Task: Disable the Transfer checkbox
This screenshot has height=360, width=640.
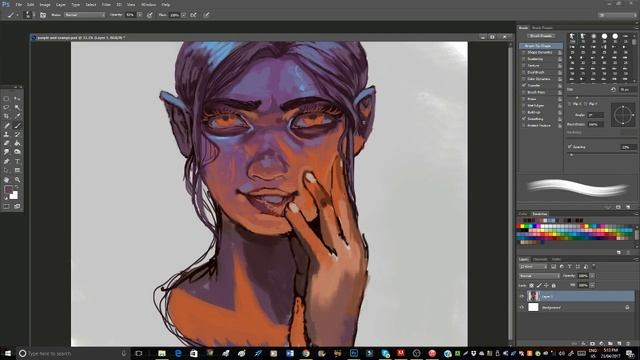Action: coord(524,85)
